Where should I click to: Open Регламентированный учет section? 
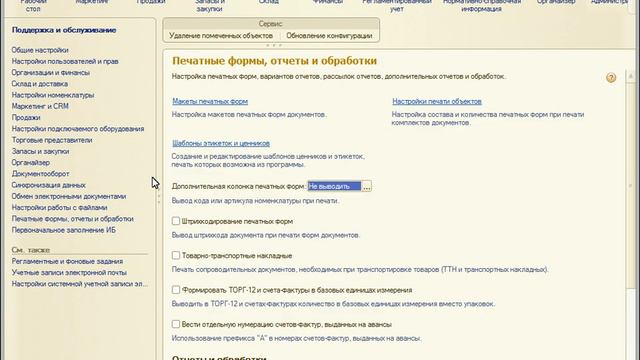(x=397, y=5)
